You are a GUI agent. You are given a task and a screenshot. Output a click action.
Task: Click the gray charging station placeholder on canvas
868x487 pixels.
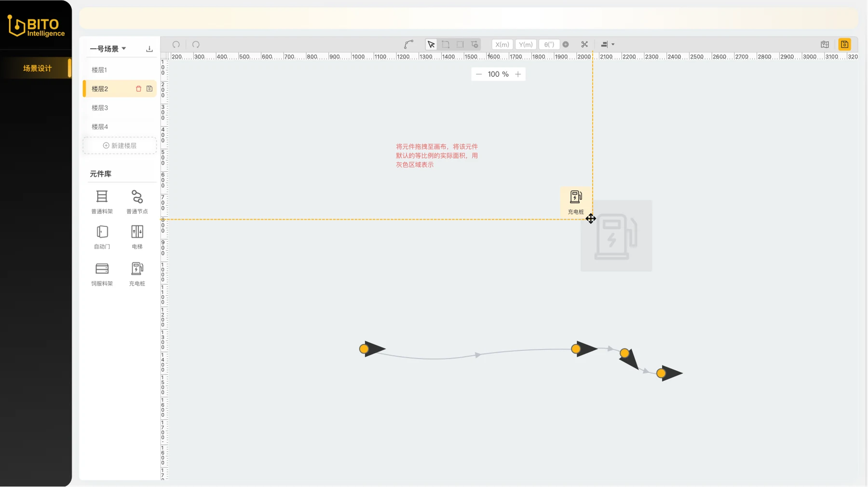(616, 236)
